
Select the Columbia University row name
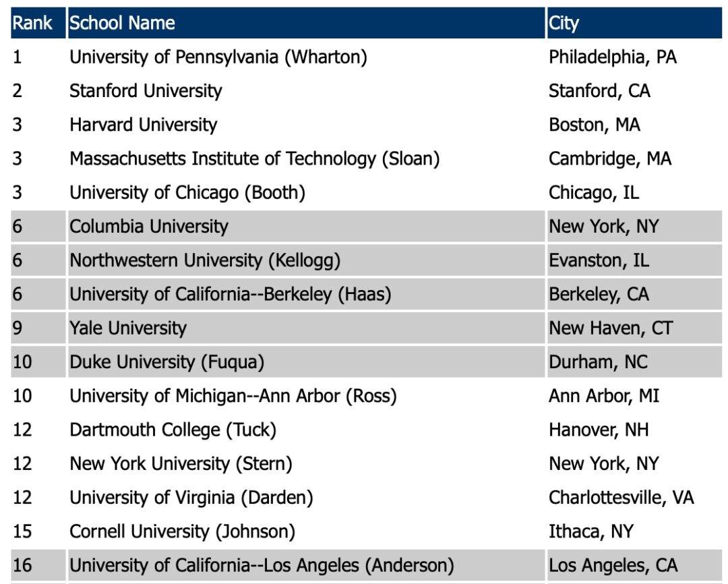pos(149,227)
